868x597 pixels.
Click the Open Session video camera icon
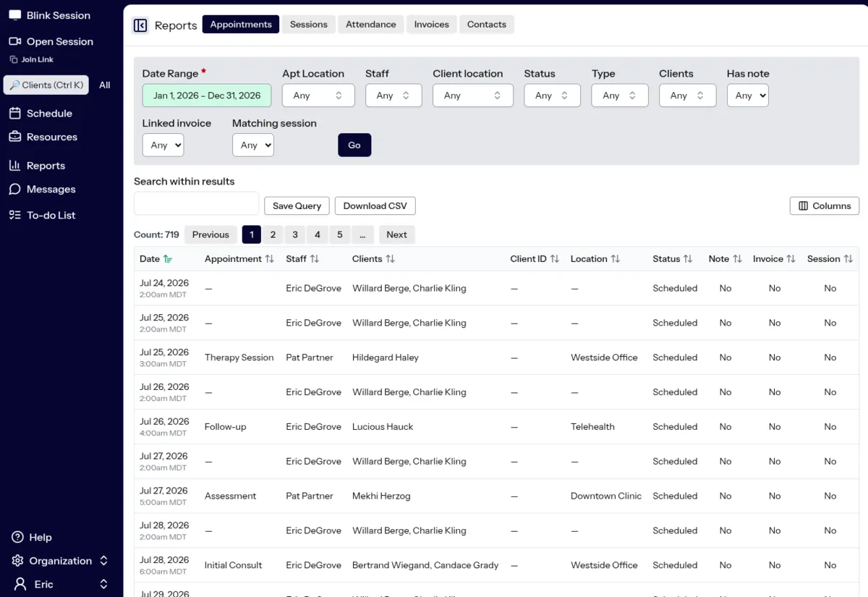(14, 41)
